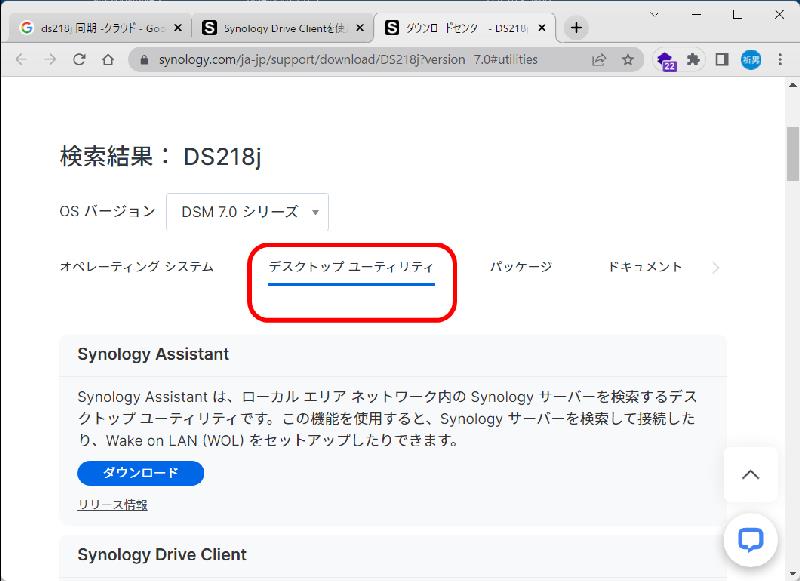Open Synology Assistant リリース情報 link
This screenshot has width=800, height=581.
112,505
